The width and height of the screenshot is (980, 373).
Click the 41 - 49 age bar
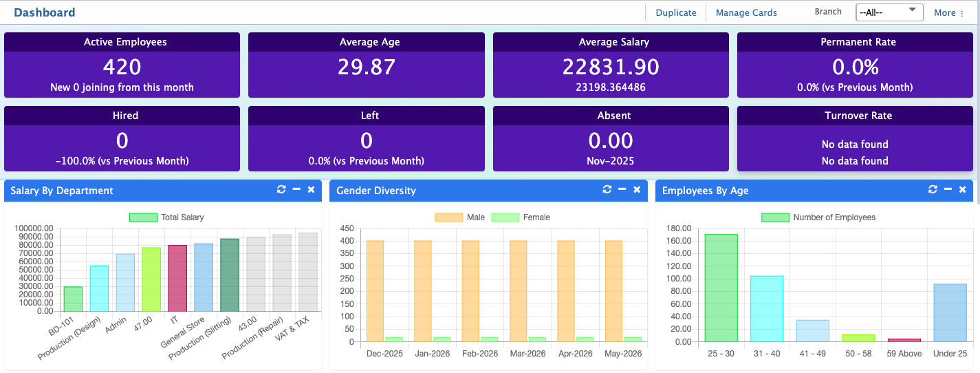click(x=813, y=330)
